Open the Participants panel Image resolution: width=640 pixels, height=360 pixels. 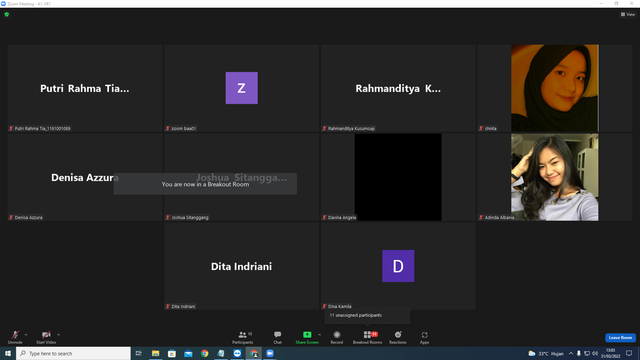(243, 337)
